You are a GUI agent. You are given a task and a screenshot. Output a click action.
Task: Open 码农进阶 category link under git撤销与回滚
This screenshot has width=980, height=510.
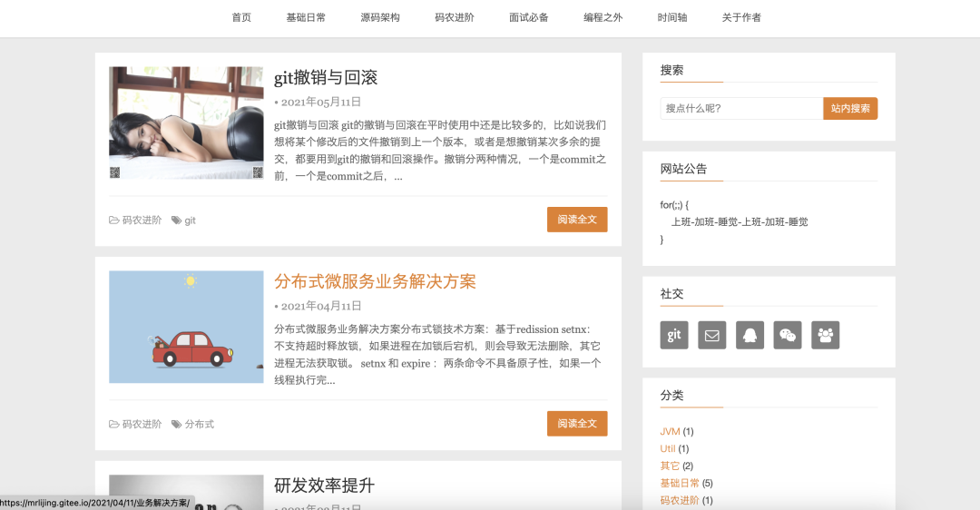point(142,220)
